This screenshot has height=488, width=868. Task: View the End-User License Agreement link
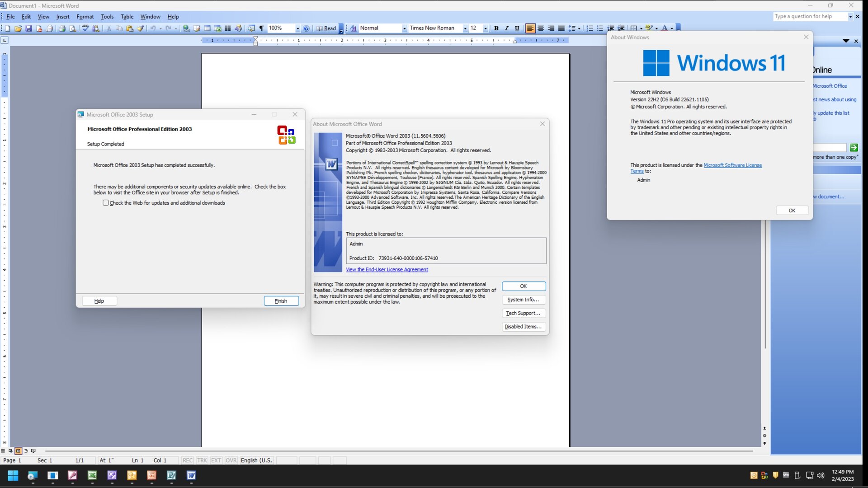387,270
